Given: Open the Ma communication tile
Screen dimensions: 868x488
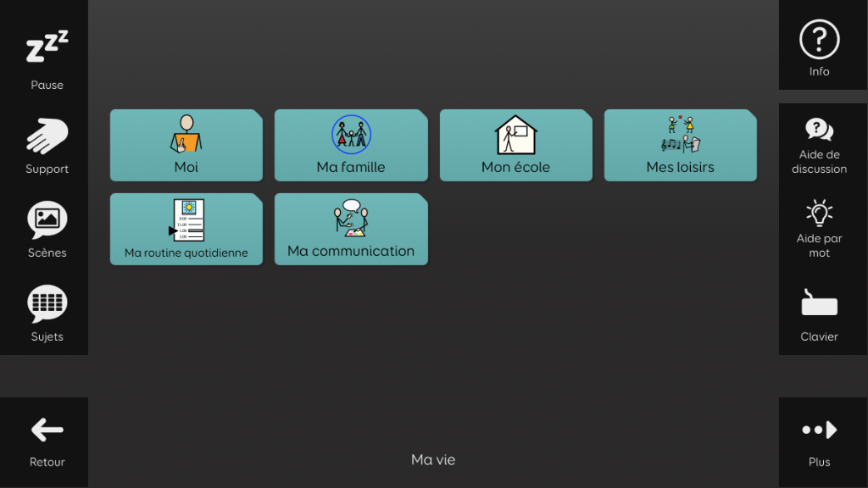Looking at the screenshot, I should (x=351, y=230).
